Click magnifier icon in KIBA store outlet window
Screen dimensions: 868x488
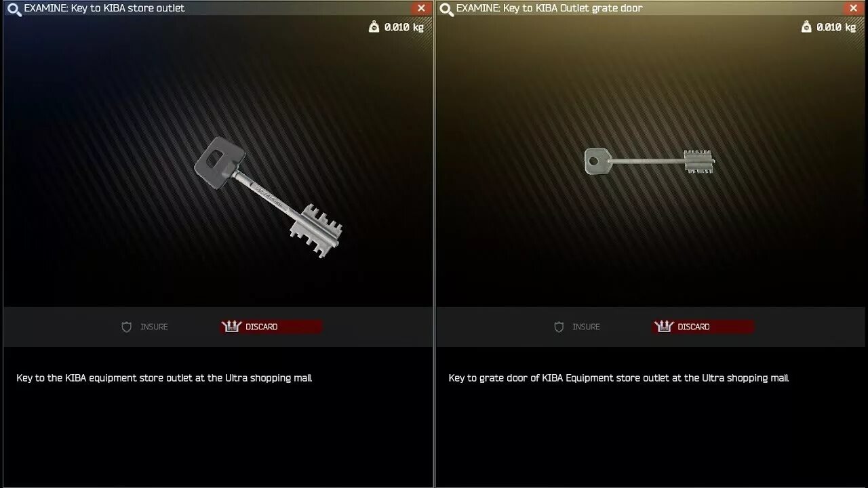click(14, 9)
